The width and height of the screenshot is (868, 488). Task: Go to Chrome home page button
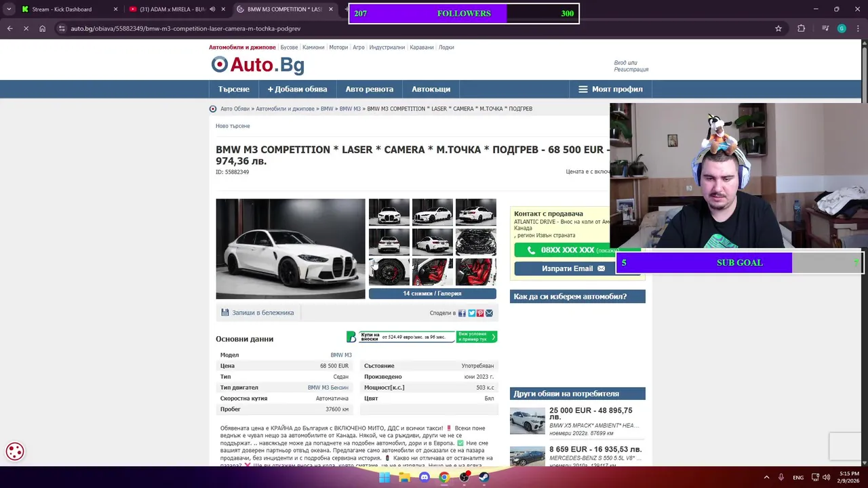point(42,28)
